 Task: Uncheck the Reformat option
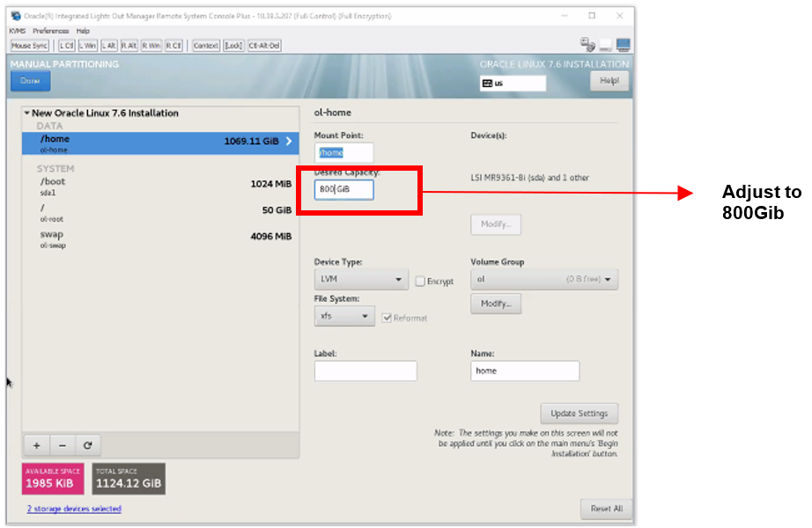(387, 318)
